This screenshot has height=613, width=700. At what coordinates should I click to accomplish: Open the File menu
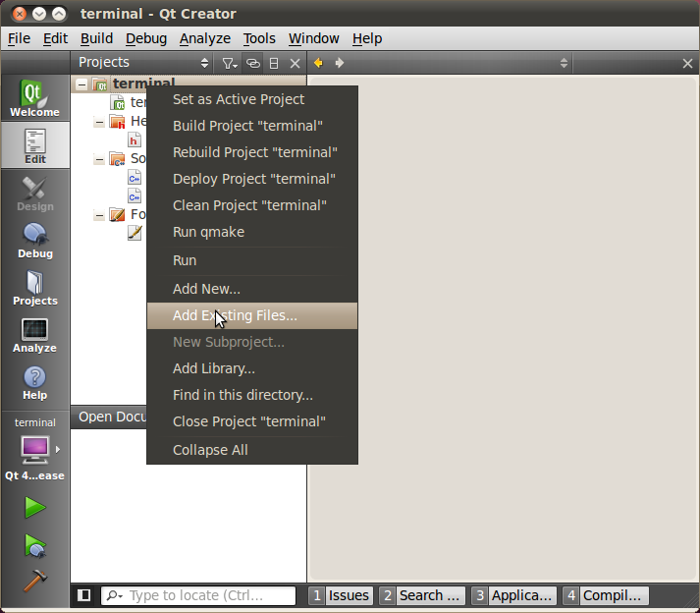tap(20, 38)
